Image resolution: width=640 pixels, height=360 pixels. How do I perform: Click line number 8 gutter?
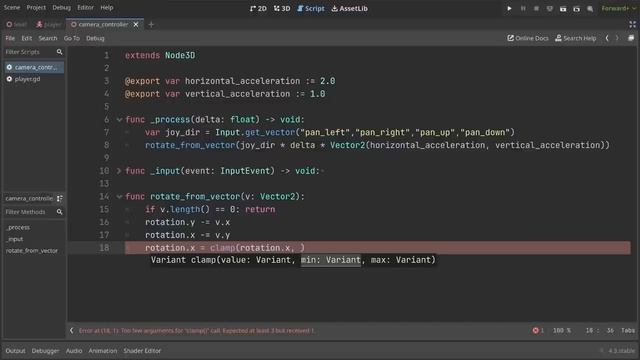click(x=106, y=145)
